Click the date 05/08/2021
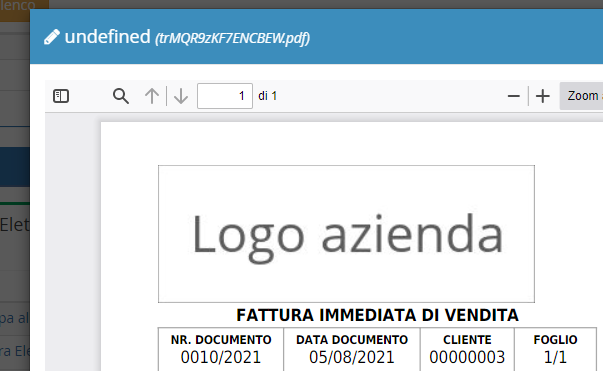Screen dimensions: 603x371 [352, 357]
